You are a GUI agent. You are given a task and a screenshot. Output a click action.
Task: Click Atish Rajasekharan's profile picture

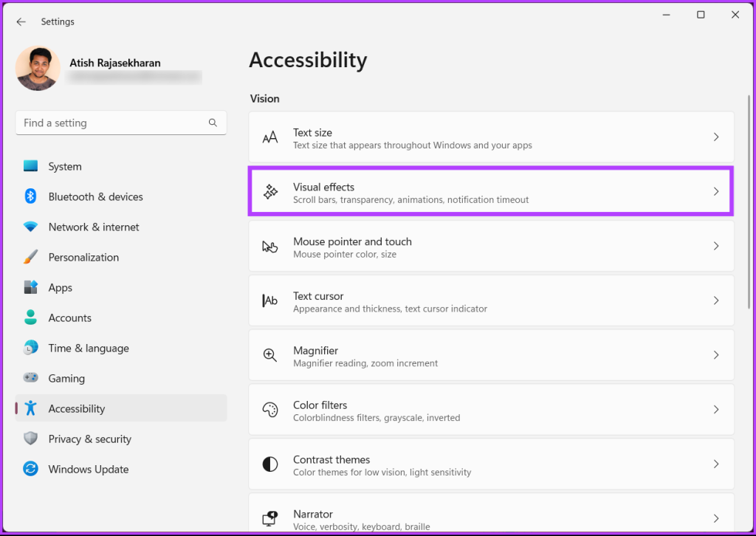(38, 69)
